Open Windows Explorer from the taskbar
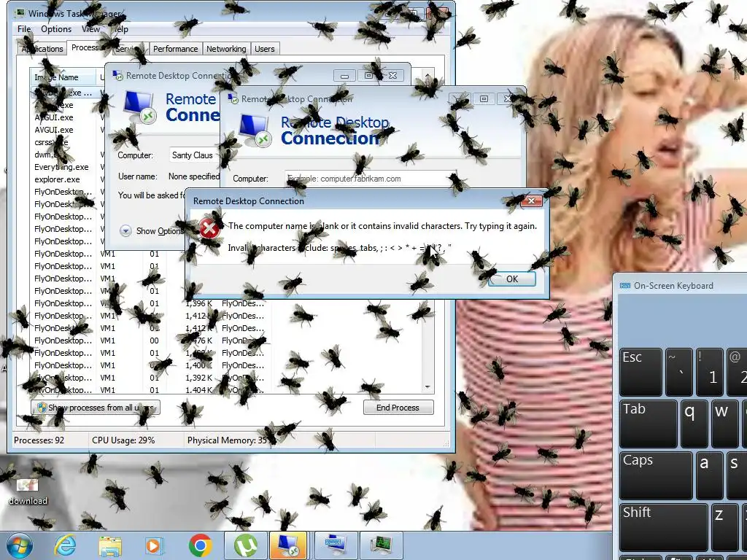Screen dimensions: 747x560 pyautogui.click(x=110, y=545)
